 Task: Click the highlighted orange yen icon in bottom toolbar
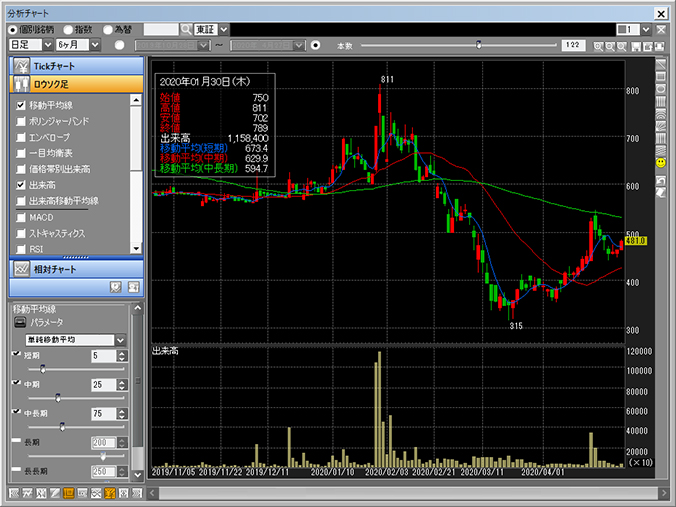[110, 493]
